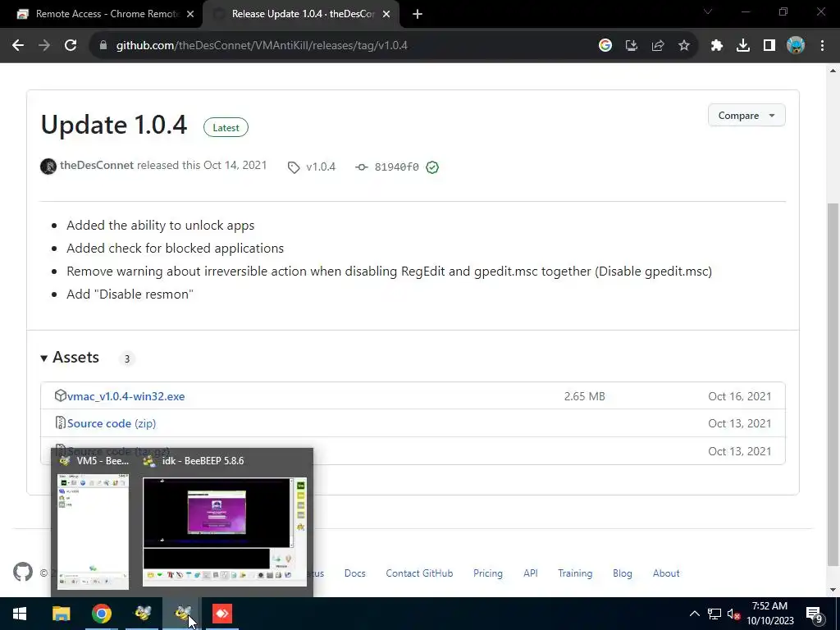Close the Remote Access tab
The image size is (840, 630).
pos(190,15)
